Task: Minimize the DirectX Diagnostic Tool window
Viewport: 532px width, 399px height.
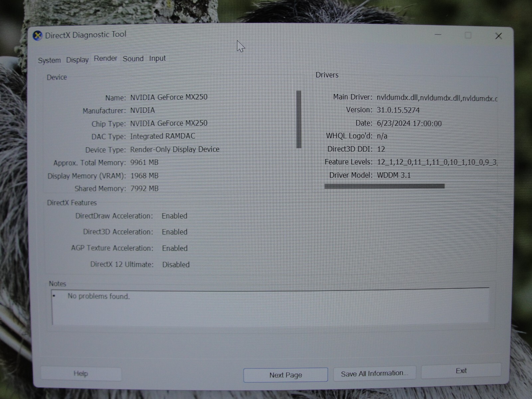Action: 438,35
